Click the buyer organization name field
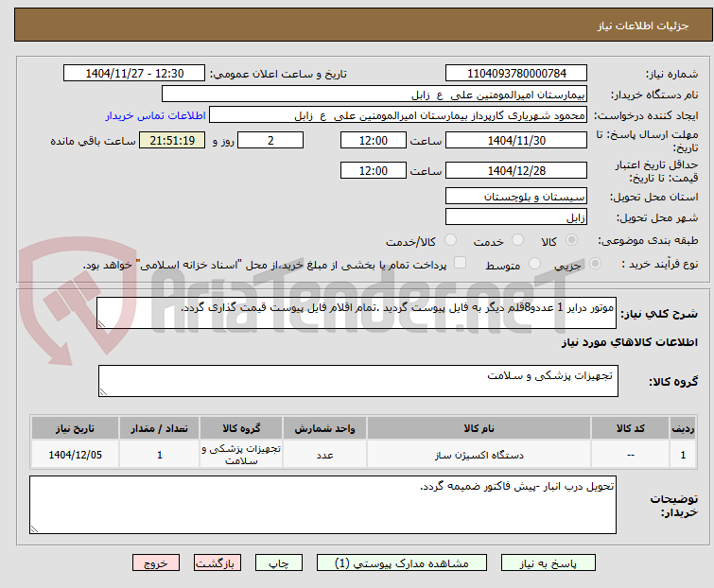Screen dimensions: 714x588 [374, 95]
